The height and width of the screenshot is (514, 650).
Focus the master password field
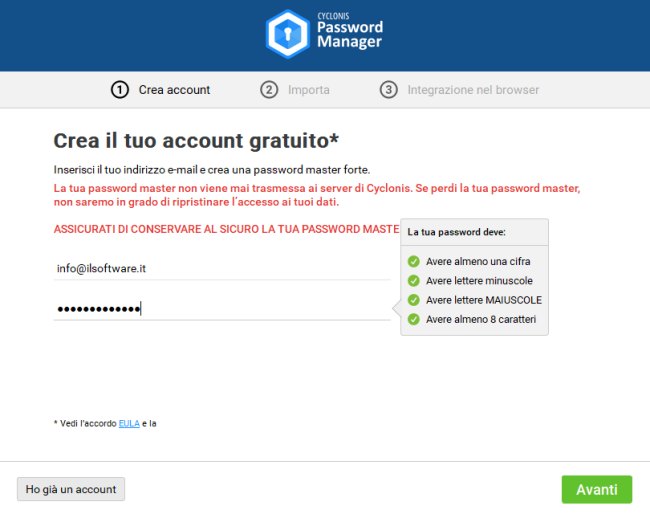coord(220,308)
